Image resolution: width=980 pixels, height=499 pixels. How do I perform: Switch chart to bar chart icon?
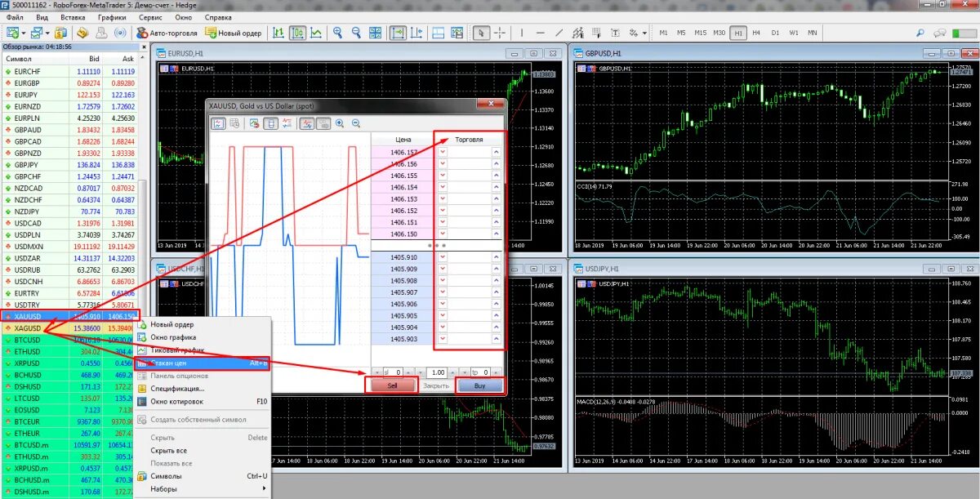(x=279, y=33)
